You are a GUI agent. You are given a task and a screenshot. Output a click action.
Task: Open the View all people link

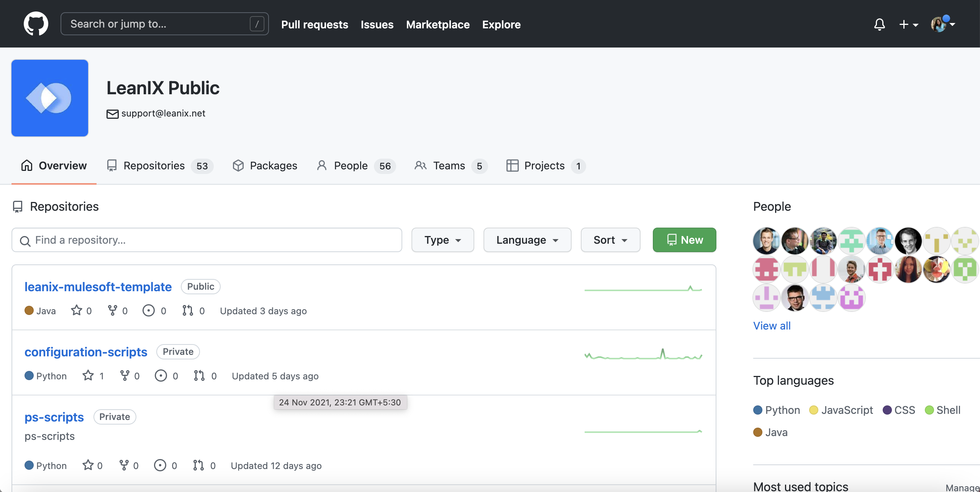point(772,326)
